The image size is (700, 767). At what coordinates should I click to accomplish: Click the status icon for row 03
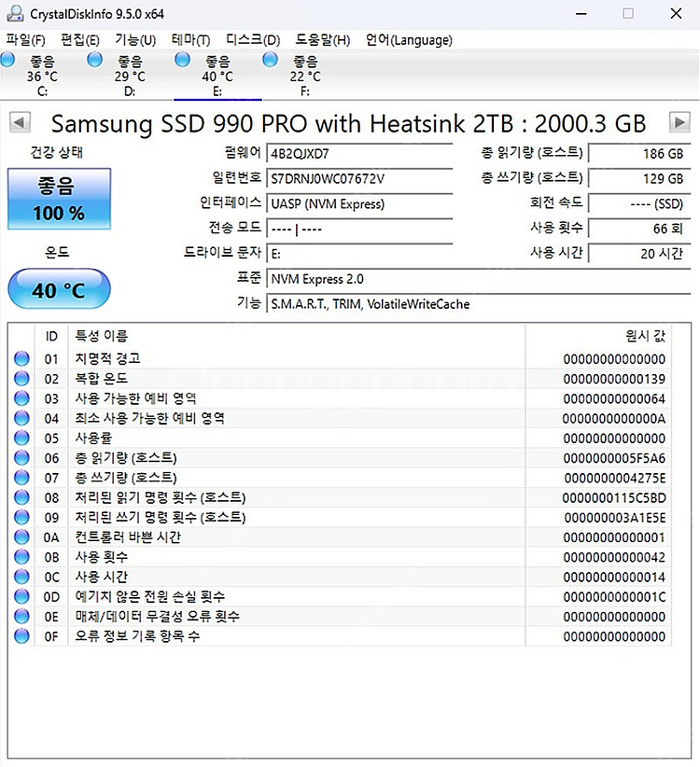point(21,398)
